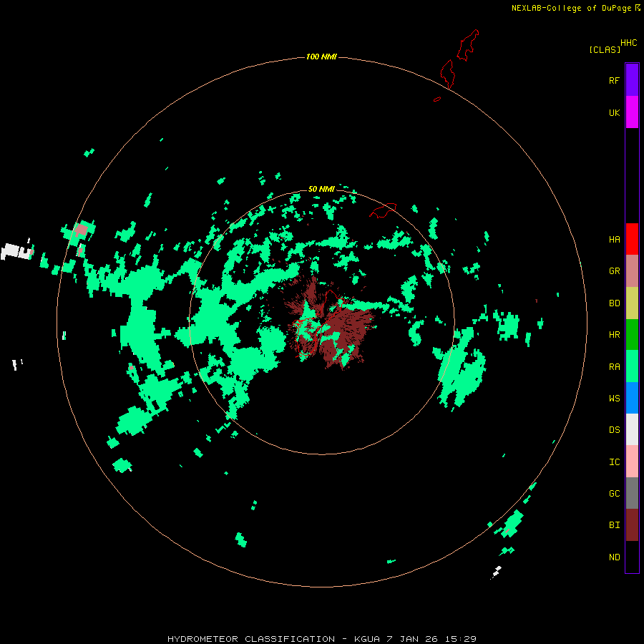This screenshot has height=644, width=644.
Task: Click the BD yellow legend swatch
Action: [632, 303]
